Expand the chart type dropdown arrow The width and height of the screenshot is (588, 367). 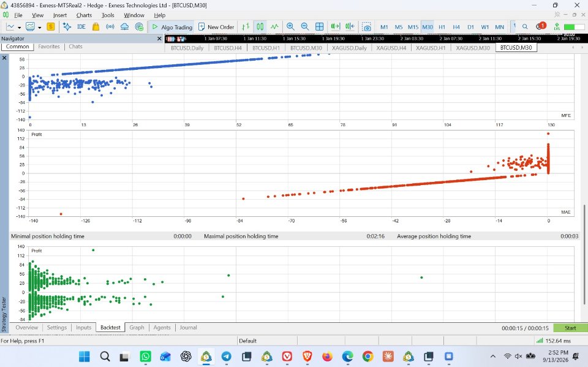(x=19, y=28)
